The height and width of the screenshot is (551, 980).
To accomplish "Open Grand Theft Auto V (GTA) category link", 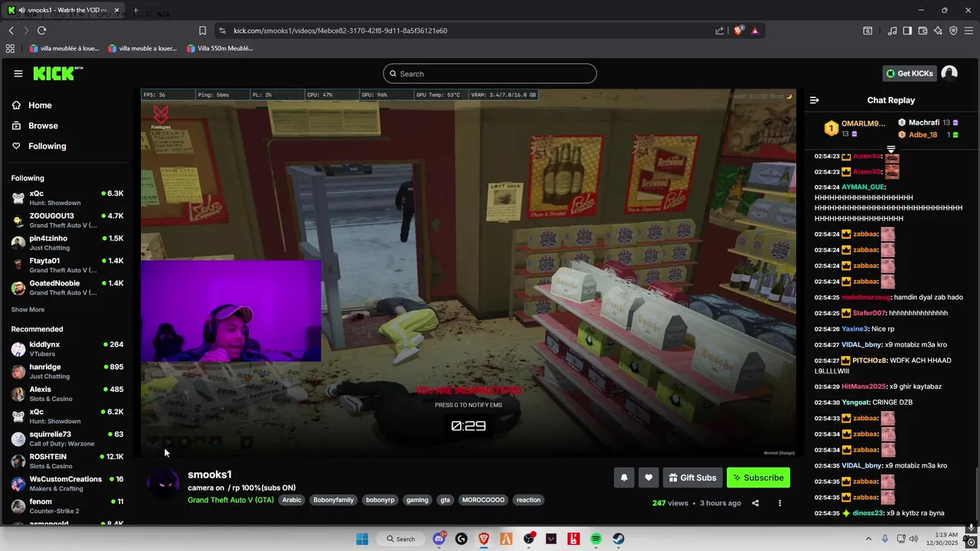I will point(230,500).
